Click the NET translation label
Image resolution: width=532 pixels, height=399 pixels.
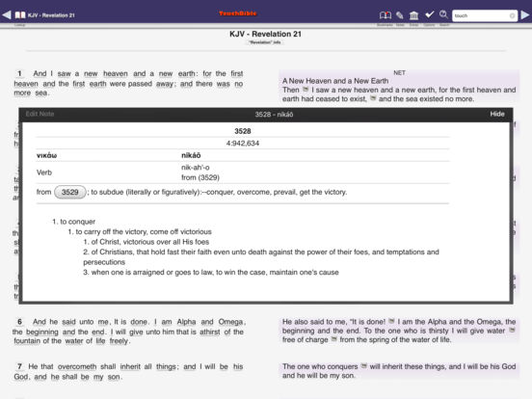pyautogui.click(x=399, y=73)
